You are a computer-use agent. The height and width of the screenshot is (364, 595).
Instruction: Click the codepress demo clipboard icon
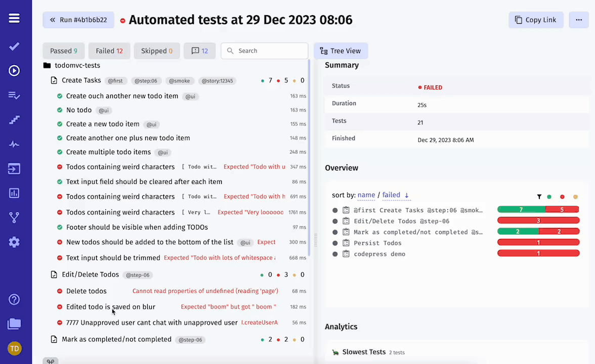point(346,254)
